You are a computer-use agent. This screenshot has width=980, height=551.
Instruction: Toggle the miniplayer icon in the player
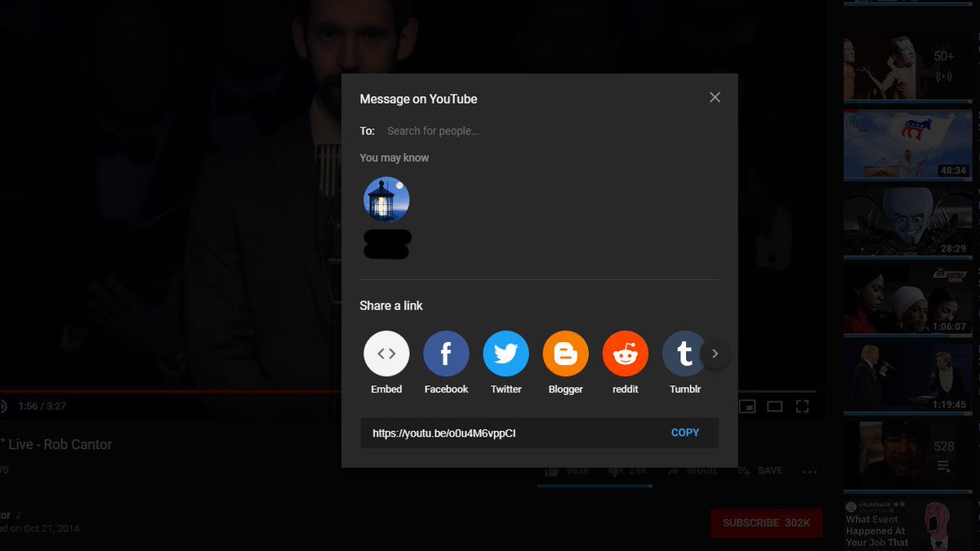[746, 407]
